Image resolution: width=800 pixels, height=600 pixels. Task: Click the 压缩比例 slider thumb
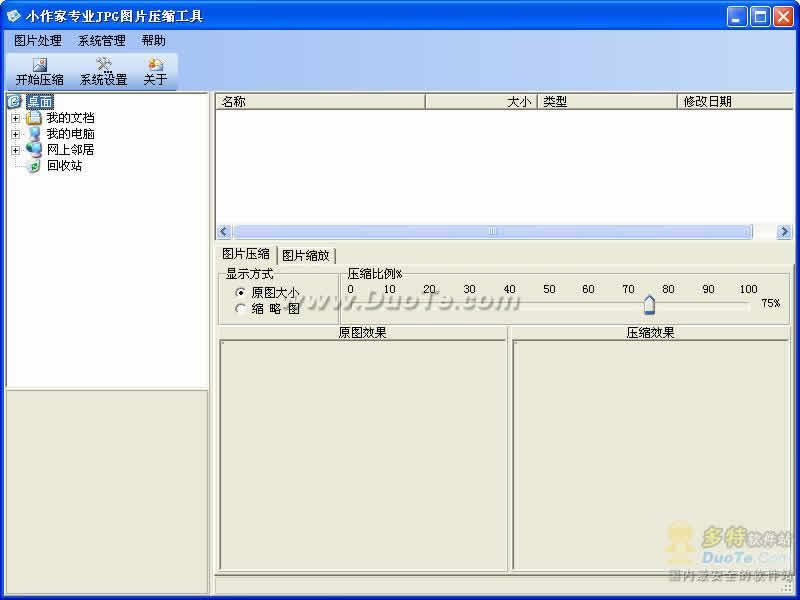pyautogui.click(x=649, y=304)
